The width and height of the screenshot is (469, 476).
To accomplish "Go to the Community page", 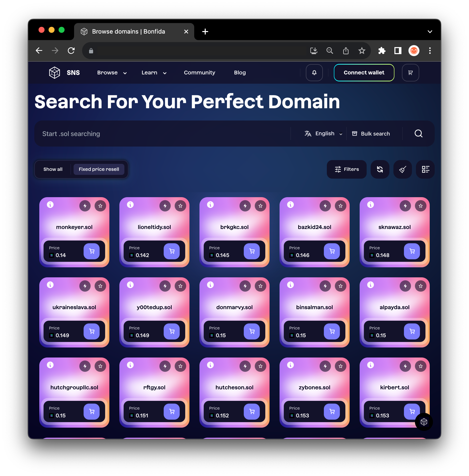I will pyautogui.click(x=199, y=73).
